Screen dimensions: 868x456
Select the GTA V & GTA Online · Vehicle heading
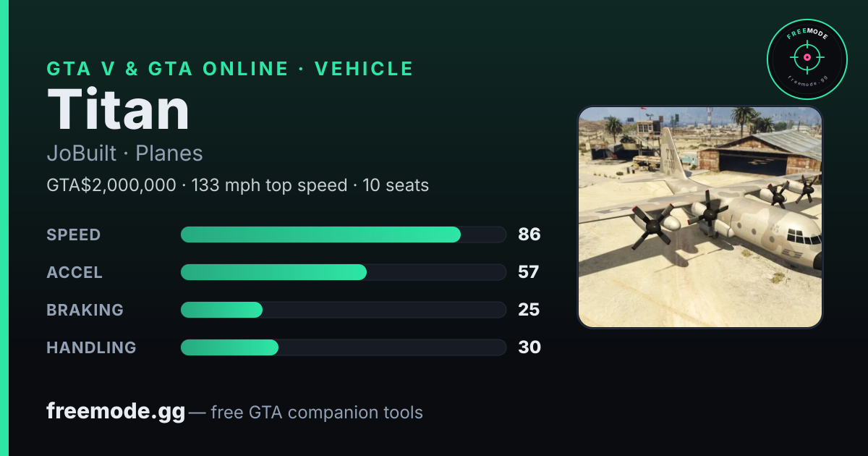230,69
